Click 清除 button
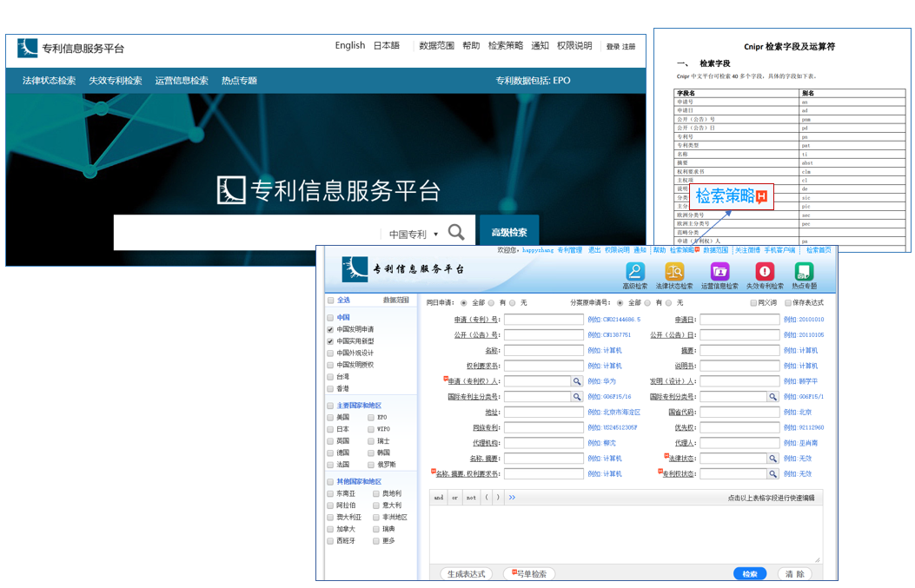This screenshot has height=588, width=915. (794, 574)
